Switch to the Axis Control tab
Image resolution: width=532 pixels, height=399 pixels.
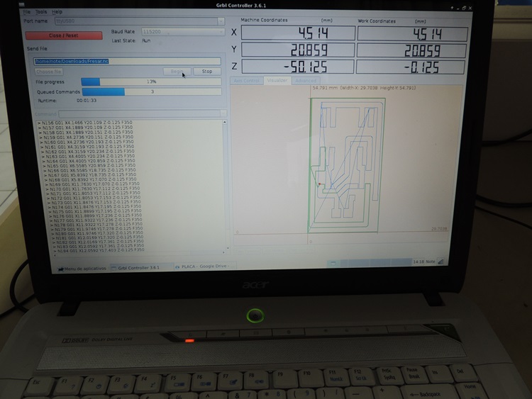click(247, 81)
